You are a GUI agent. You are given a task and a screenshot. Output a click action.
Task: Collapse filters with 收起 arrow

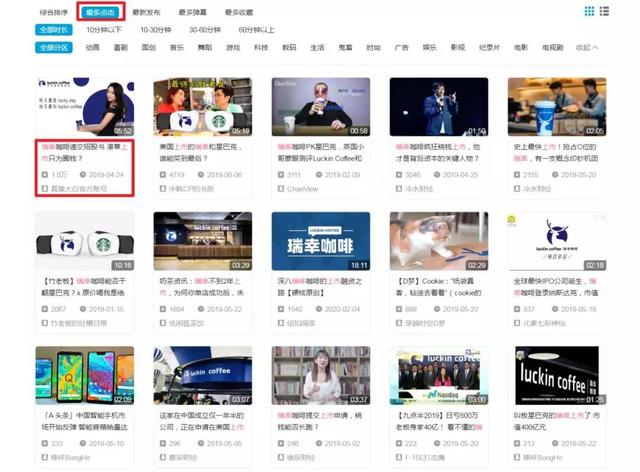tap(587, 47)
